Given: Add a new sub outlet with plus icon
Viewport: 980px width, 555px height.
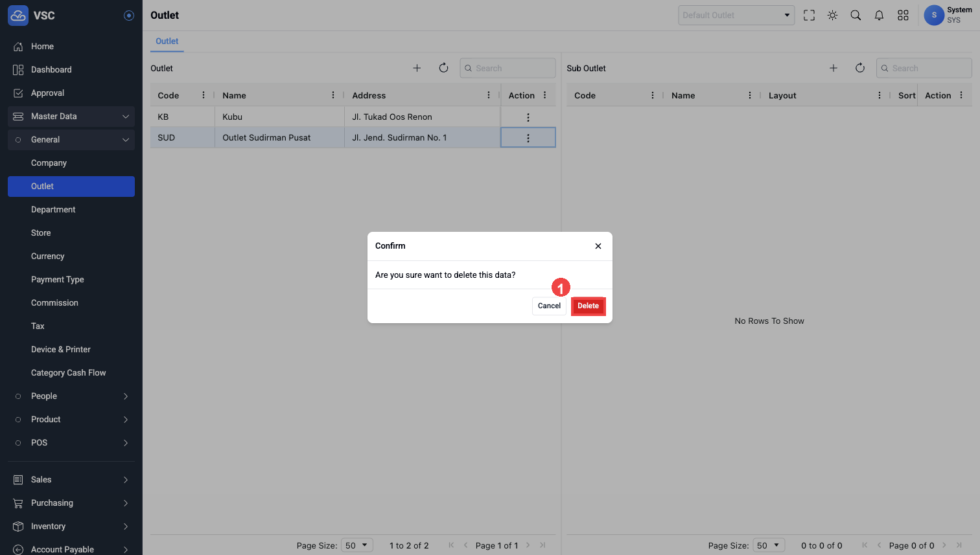Looking at the screenshot, I should (834, 68).
